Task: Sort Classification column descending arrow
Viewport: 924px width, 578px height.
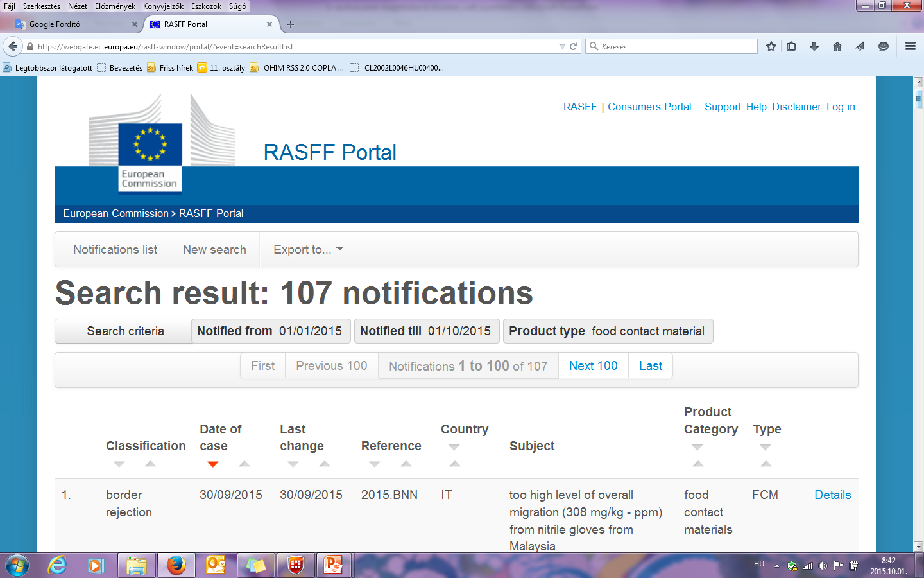Action: pos(119,464)
